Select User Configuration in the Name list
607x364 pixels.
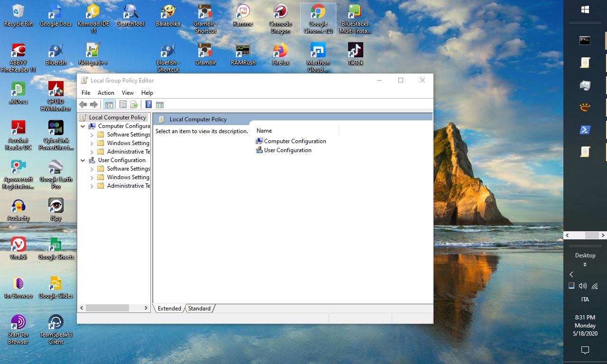284,150
